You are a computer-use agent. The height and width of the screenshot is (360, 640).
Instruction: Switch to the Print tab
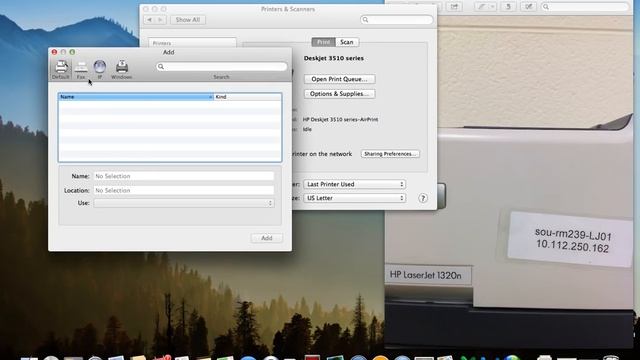pyautogui.click(x=323, y=42)
